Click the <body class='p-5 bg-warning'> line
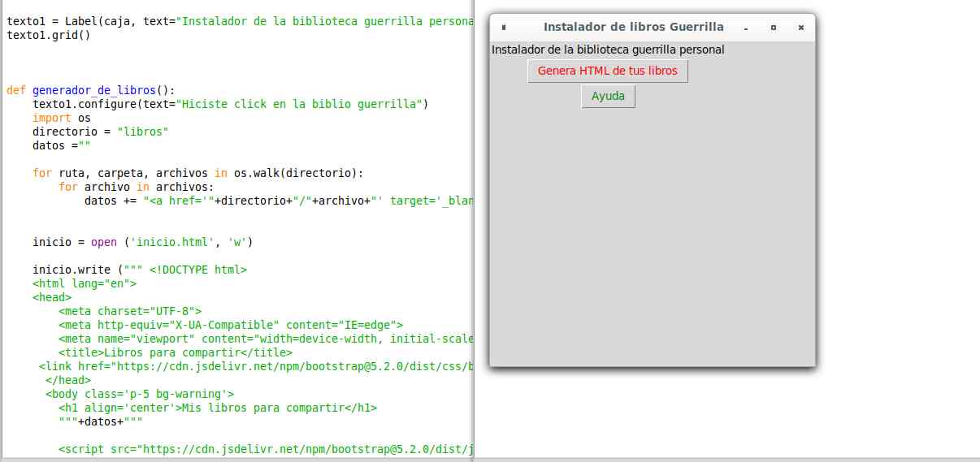The image size is (980, 462). [x=140, y=394]
